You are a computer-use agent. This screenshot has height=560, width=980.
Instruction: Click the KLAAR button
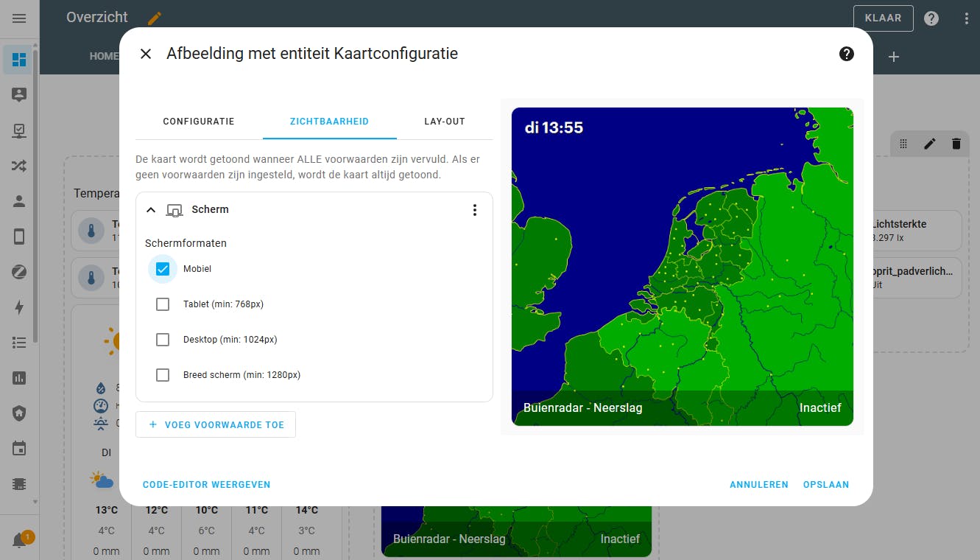(x=884, y=18)
